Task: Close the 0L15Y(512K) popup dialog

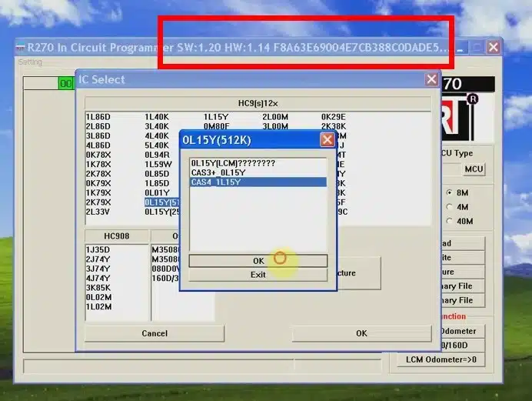Action: (327, 139)
